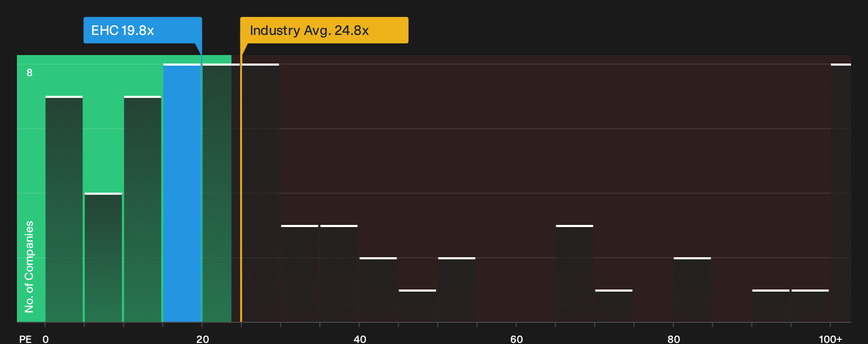Select the bar at PE 30-35
Image resolution: width=868 pixels, height=344 pixels.
(x=300, y=274)
